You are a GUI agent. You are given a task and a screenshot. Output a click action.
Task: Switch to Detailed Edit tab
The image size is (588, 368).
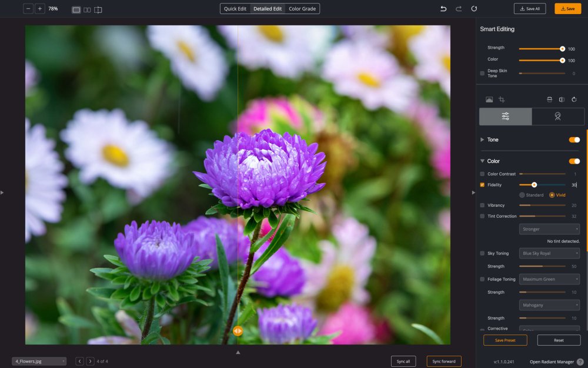pyautogui.click(x=268, y=9)
